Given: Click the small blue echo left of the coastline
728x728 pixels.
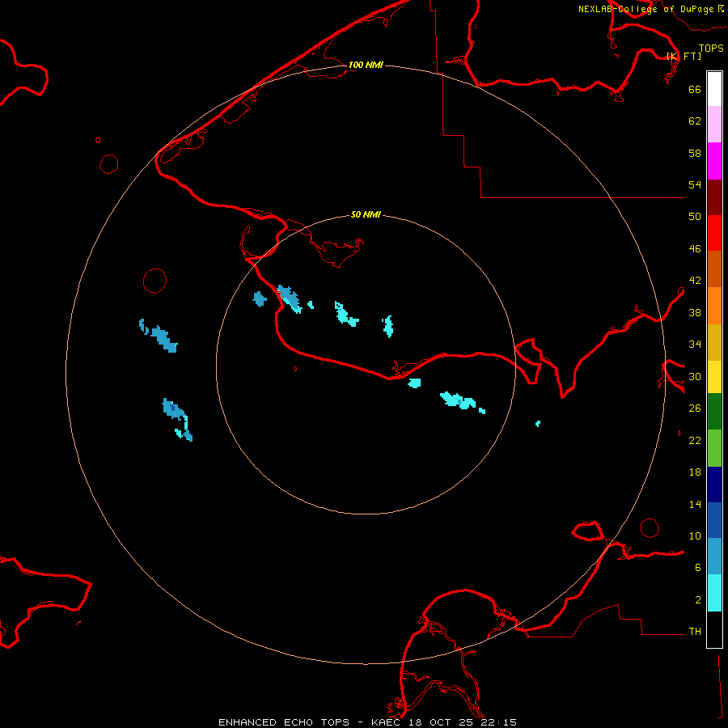Looking at the screenshot, I should pos(260,299).
